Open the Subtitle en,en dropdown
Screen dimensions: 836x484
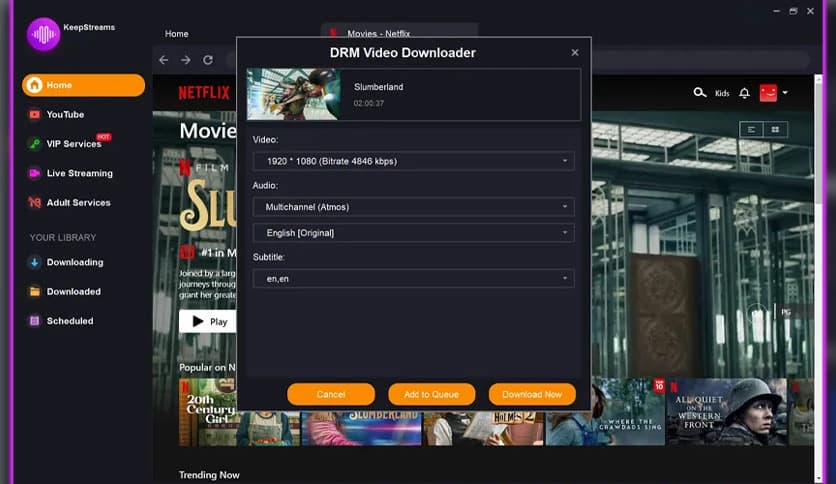(414, 279)
